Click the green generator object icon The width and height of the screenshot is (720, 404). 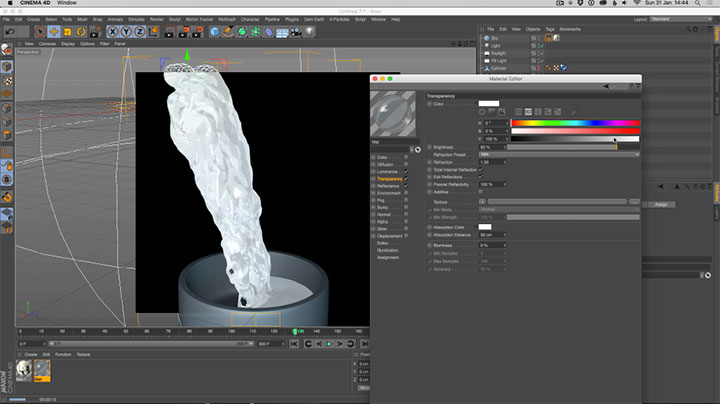pos(242,32)
